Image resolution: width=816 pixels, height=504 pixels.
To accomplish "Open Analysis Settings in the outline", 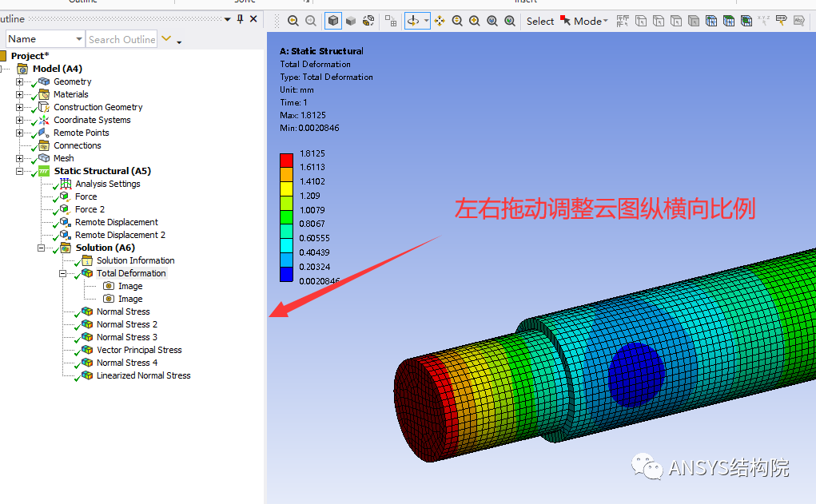I will tap(108, 184).
